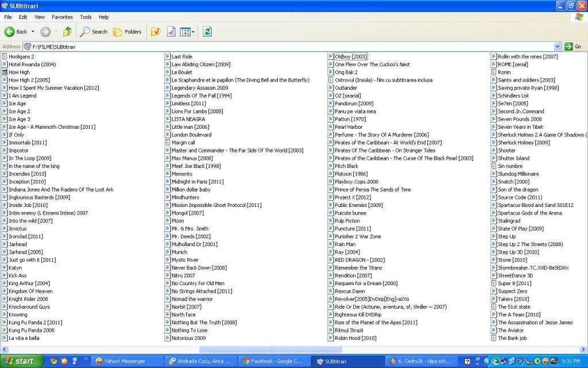Select the Ronin file icon
The image size is (588, 368).
493,72
